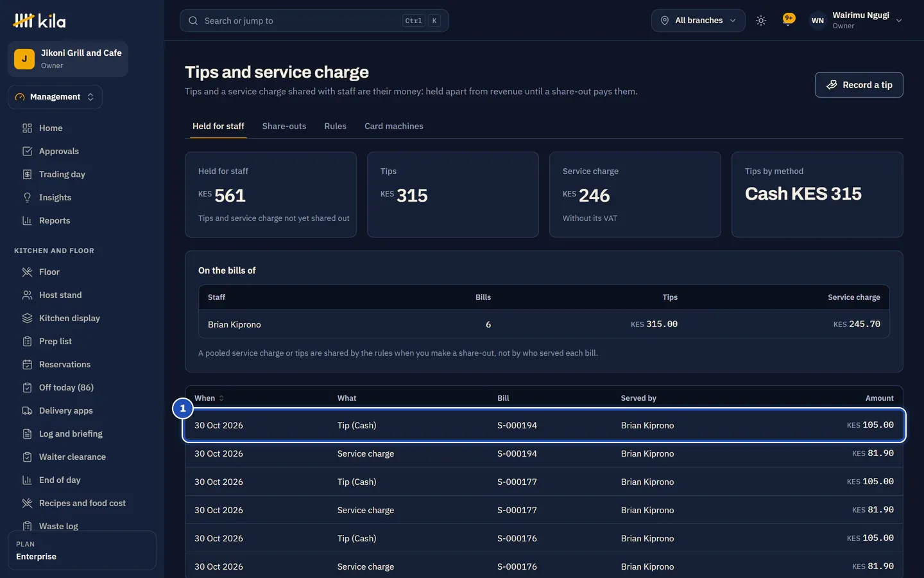924x578 pixels.
Task: Open the Service charge S-000177 row
Action: [x=544, y=510]
